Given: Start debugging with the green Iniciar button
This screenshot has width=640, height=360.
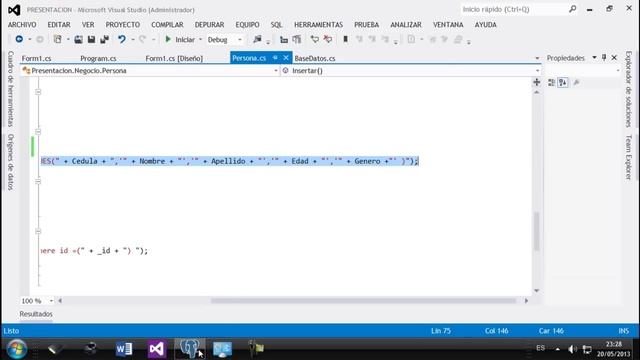Looking at the screenshot, I should pyautogui.click(x=180, y=40).
